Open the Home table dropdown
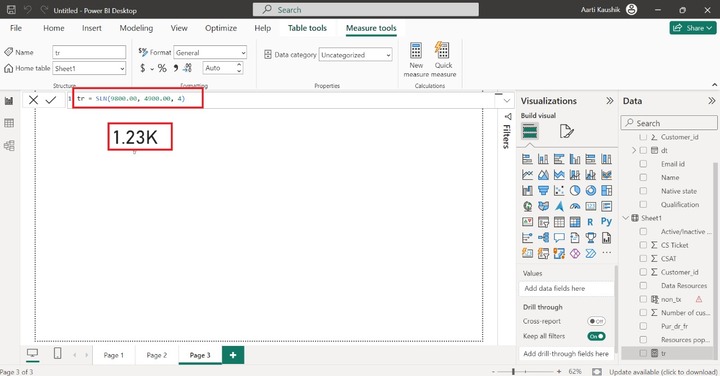Screen dimensions: 720x376 click(x=89, y=68)
